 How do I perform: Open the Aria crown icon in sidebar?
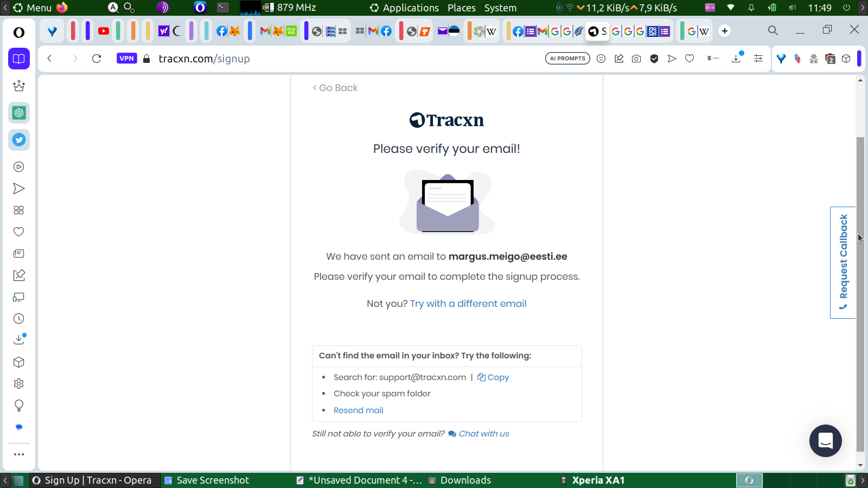tap(19, 86)
